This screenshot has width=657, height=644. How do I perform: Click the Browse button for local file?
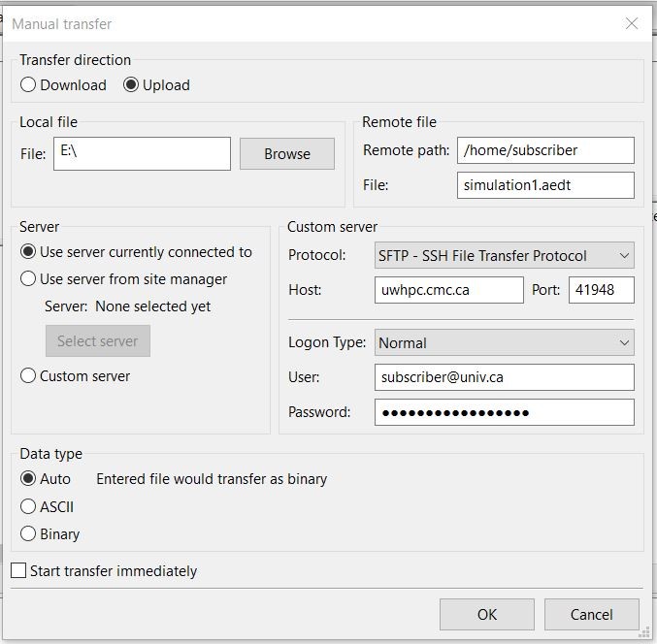(x=287, y=153)
